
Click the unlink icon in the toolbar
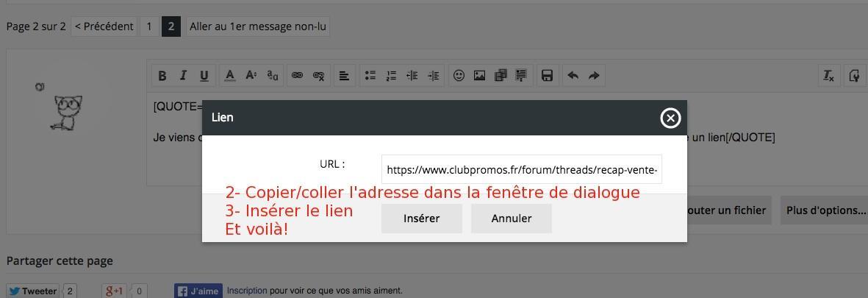[319, 76]
